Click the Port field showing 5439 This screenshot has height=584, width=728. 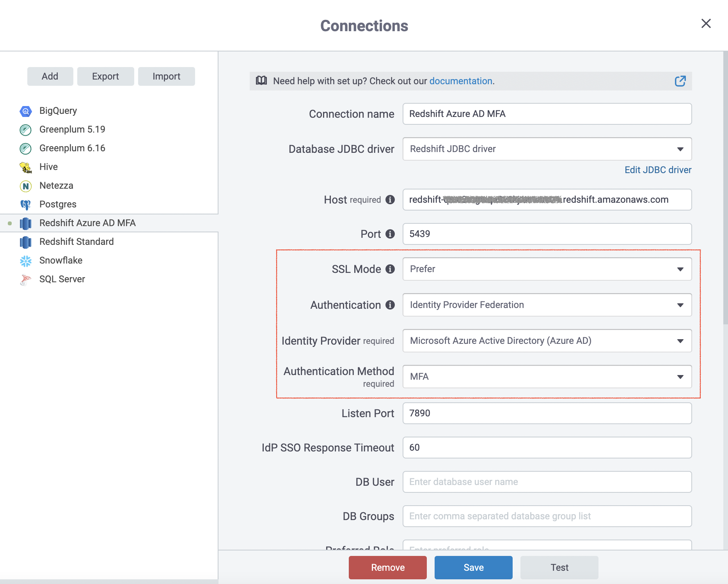pyautogui.click(x=547, y=234)
